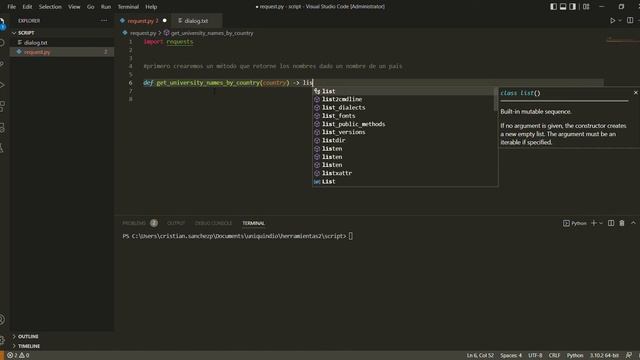Image resolution: width=640 pixels, height=360 pixels.
Task: Open the Go menu
Action: [x=90, y=7]
